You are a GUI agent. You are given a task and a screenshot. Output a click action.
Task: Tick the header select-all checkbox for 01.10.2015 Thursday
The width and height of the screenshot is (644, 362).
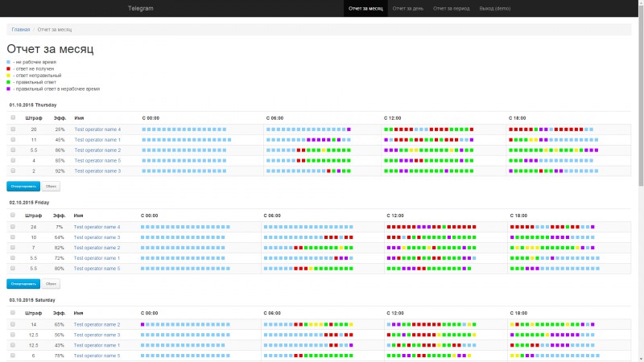coord(13,117)
